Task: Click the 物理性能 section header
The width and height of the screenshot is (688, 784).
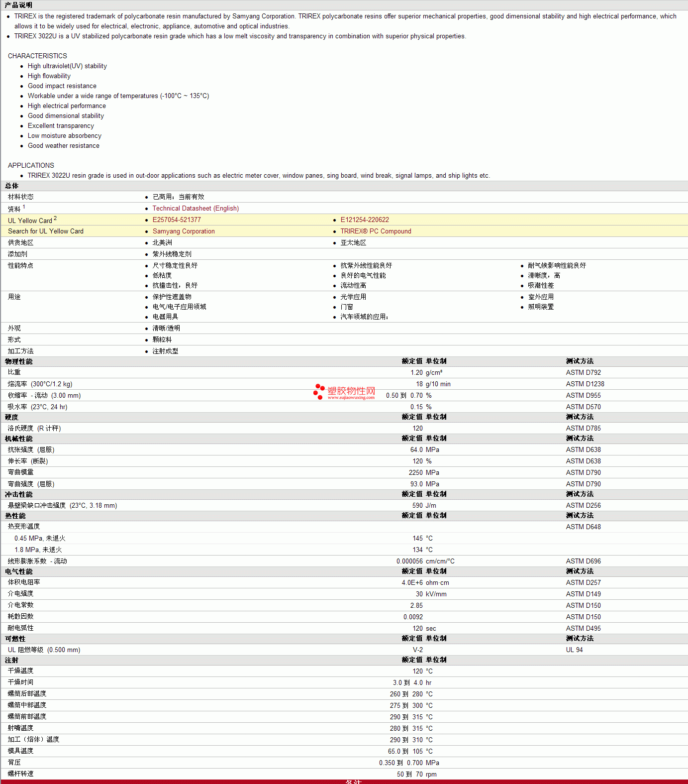Action: tap(19, 361)
